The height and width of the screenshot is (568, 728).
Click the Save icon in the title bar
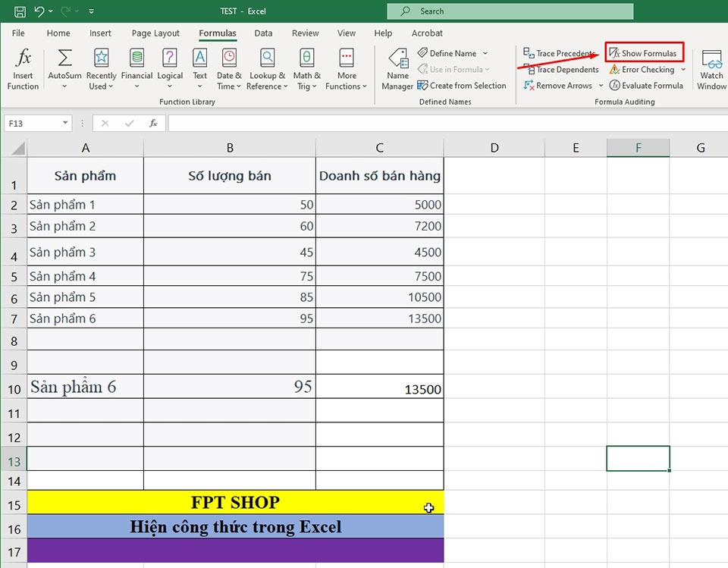[x=20, y=11]
